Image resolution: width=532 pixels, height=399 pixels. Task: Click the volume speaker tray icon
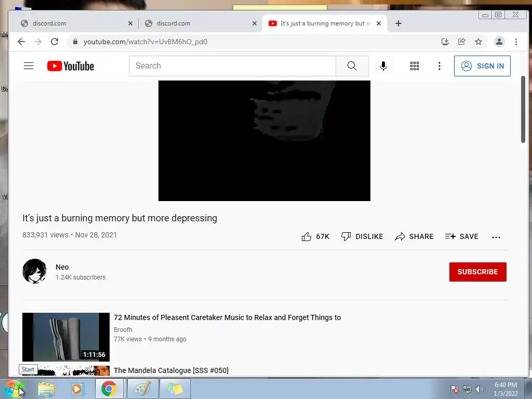(480, 389)
